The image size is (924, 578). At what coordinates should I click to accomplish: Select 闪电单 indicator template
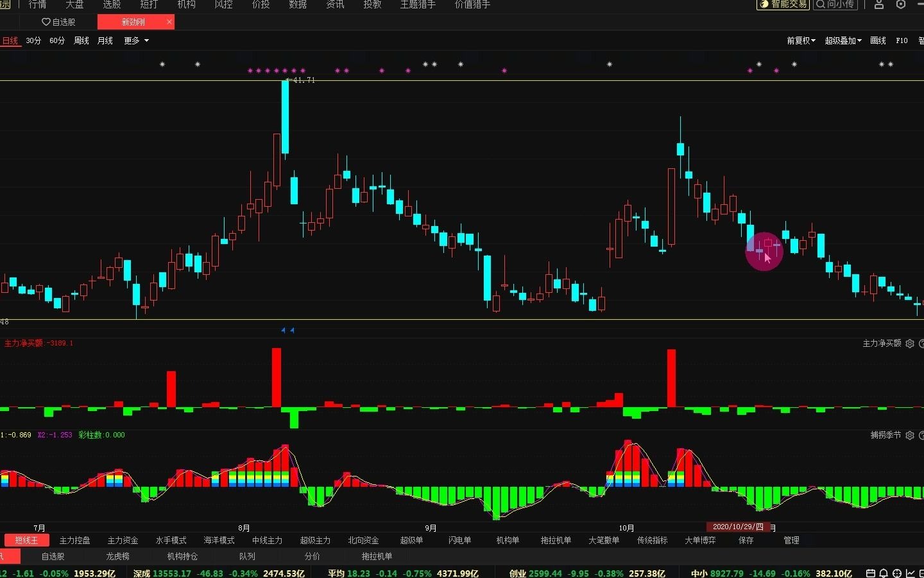tap(459, 540)
